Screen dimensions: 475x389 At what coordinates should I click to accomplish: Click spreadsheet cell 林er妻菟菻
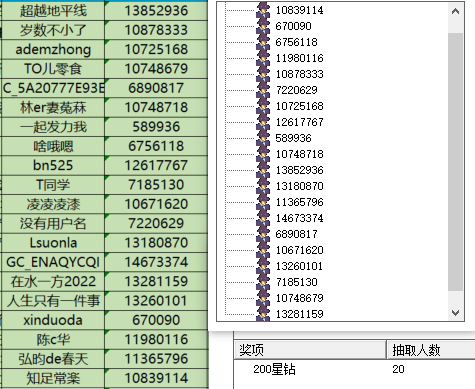coord(53,107)
